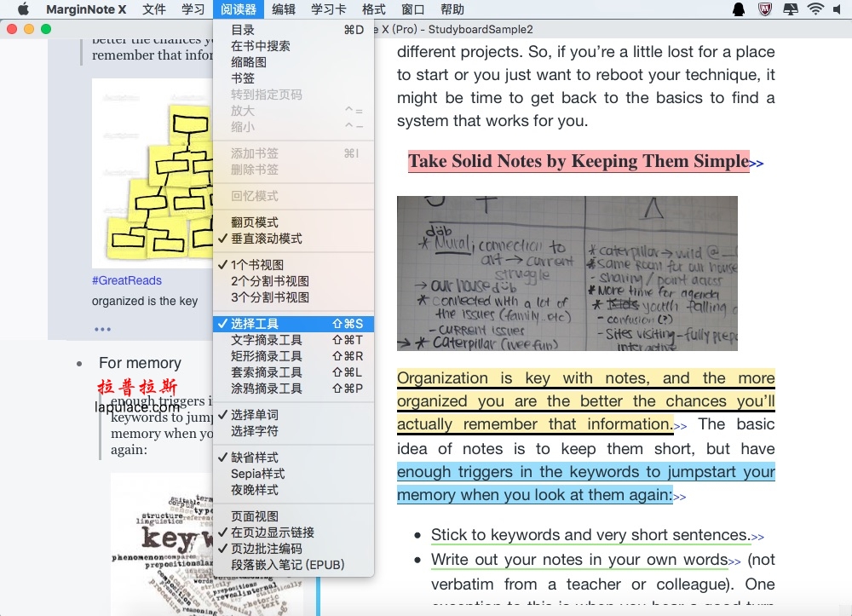Screen dimensions: 852x616
Task: Toggle 垂直滚动模式 in the reader menu
Action: [x=266, y=239]
